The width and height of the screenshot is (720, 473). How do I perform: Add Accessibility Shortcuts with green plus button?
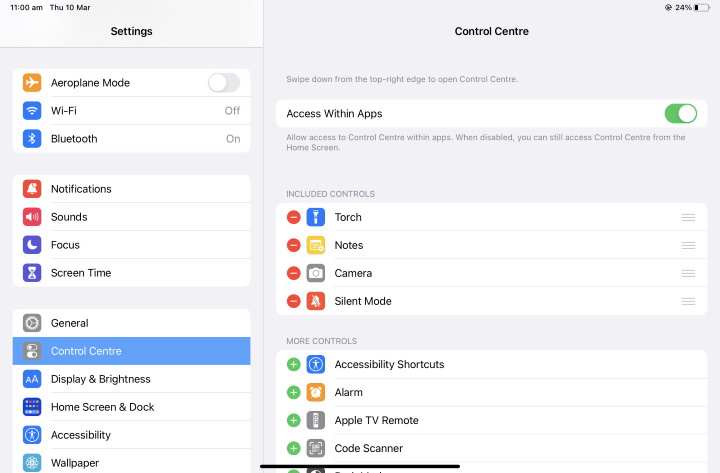pos(293,364)
